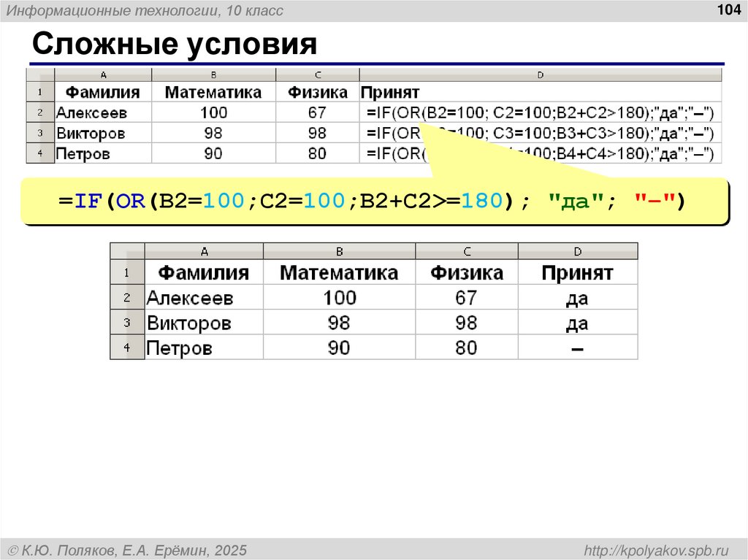748x560 pixels.
Task: Select column D header in the bottom spreadsheet
Action: tap(578, 251)
